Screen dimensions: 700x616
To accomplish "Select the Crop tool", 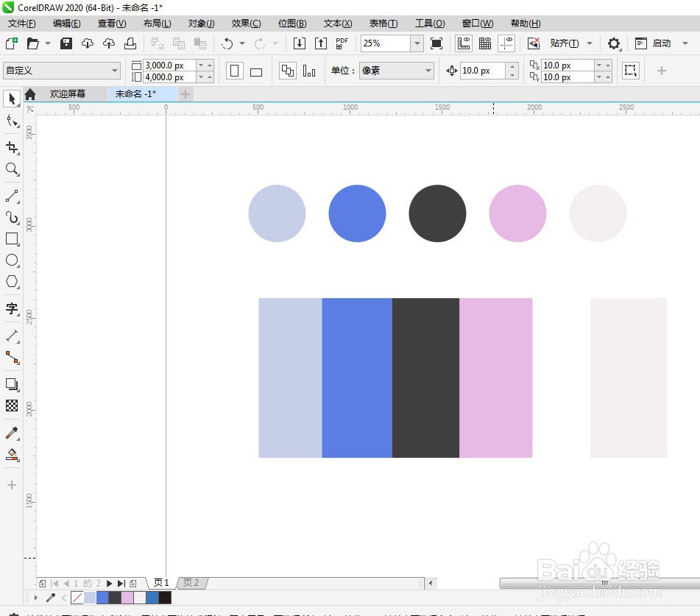I will pos(12,147).
